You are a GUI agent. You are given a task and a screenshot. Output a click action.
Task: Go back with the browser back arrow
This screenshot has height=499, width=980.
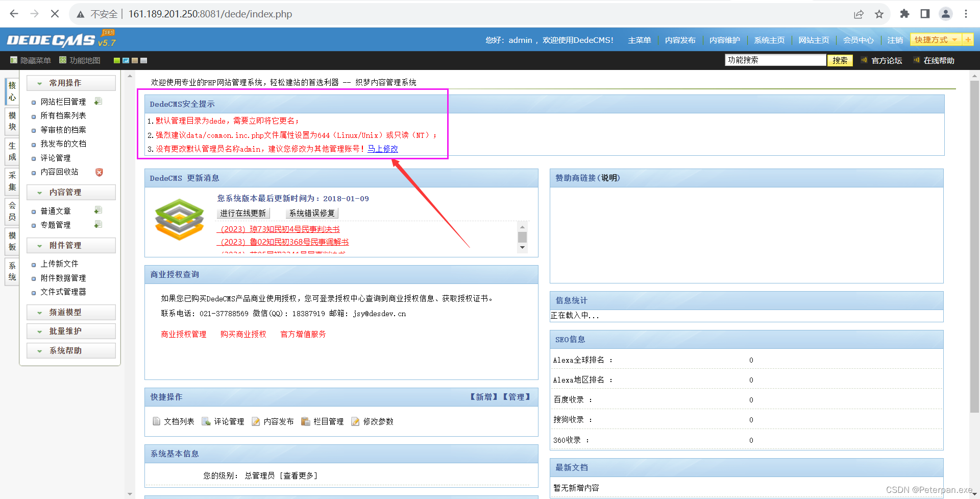tap(14, 14)
